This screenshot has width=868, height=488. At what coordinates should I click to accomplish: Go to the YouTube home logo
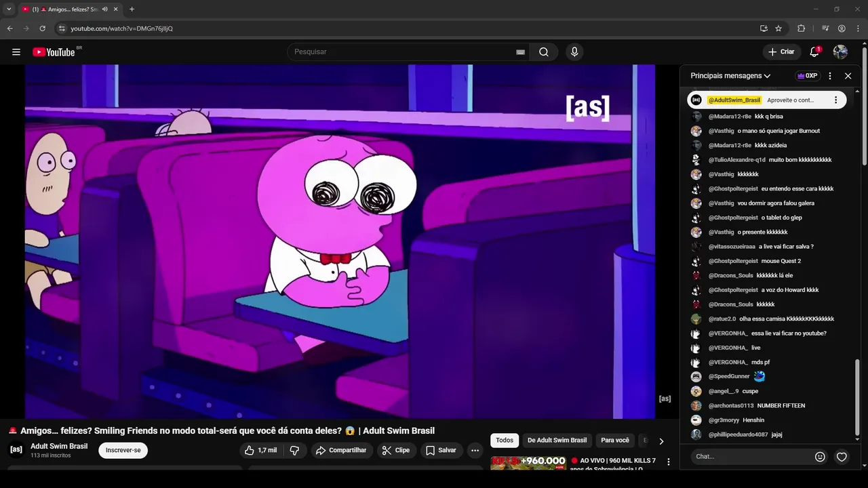[54, 52]
